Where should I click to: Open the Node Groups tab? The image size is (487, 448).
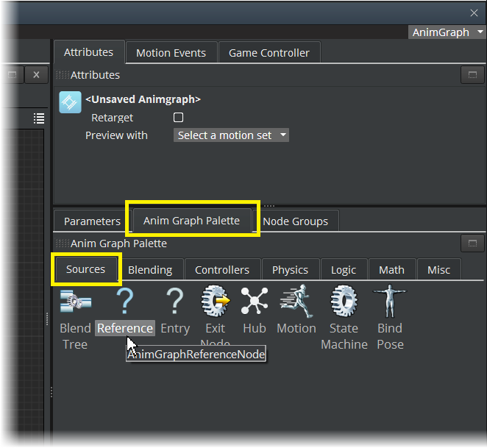point(295,221)
